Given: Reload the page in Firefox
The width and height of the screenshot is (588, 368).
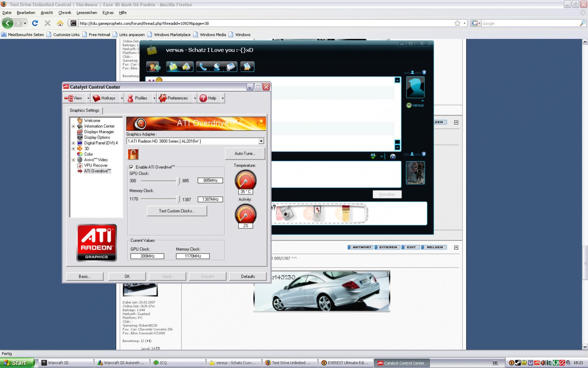Looking at the screenshot, I should coord(35,23).
